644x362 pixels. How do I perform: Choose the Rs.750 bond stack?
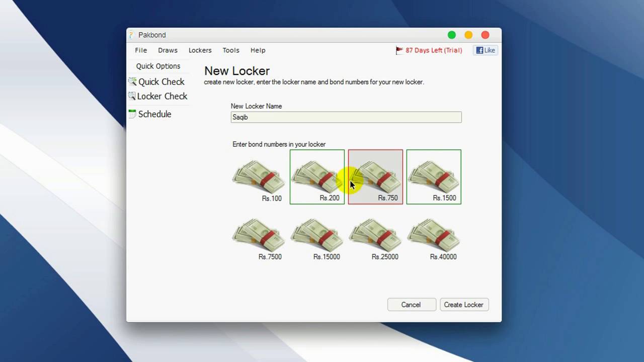click(375, 177)
